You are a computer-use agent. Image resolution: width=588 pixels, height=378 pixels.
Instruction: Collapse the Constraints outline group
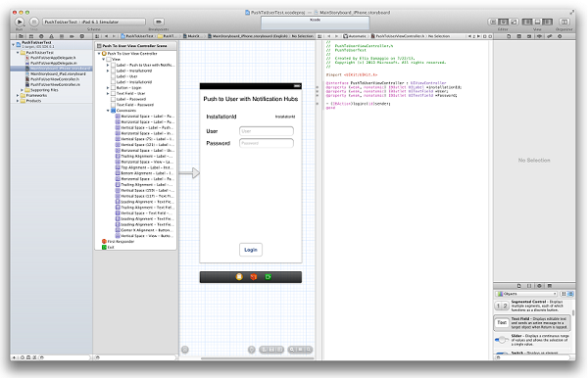pos(108,111)
